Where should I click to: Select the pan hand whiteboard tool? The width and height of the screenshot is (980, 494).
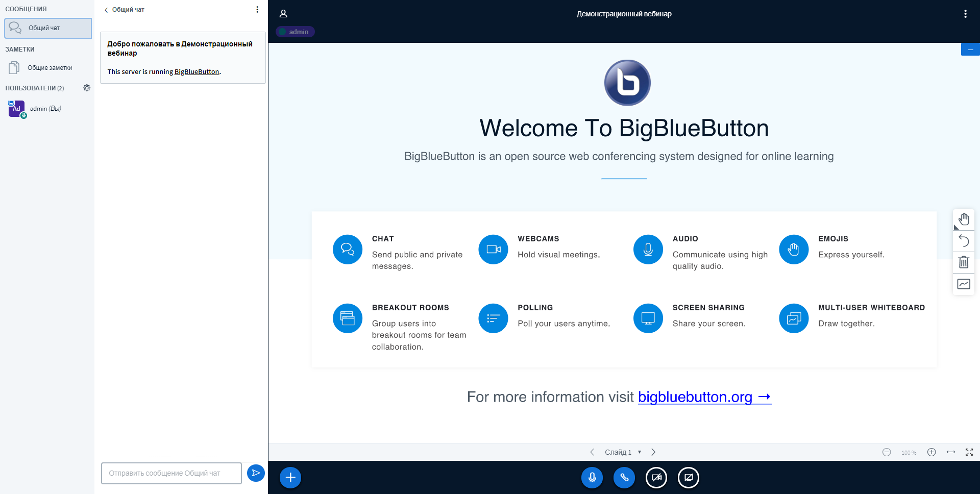[x=964, y=219]
